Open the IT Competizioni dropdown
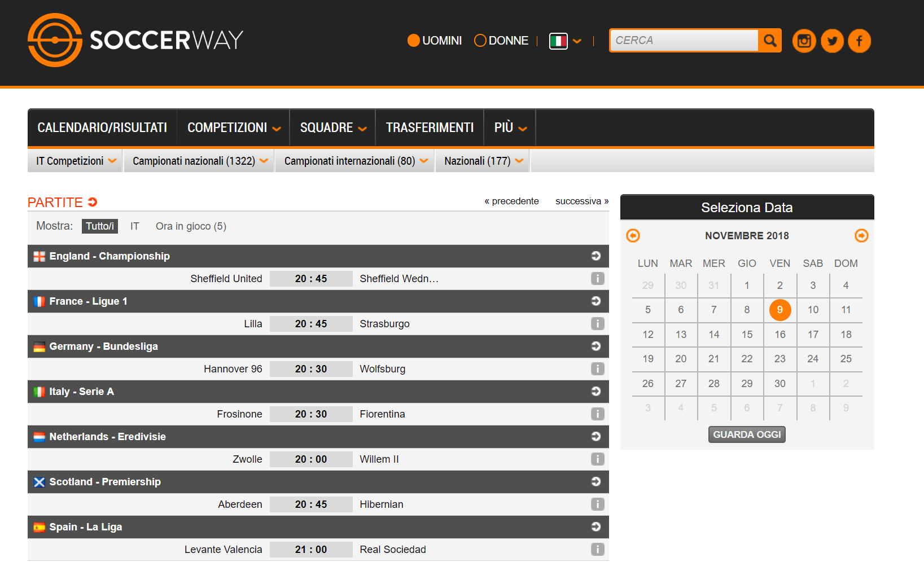 click(76, 161)
